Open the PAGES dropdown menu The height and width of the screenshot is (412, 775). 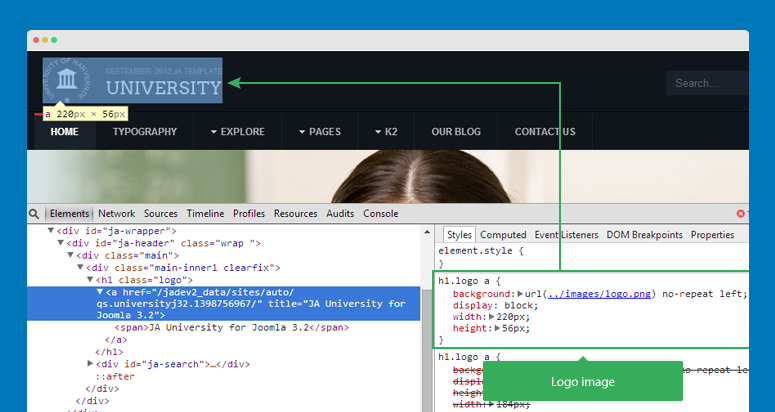[x=320, y=131]
